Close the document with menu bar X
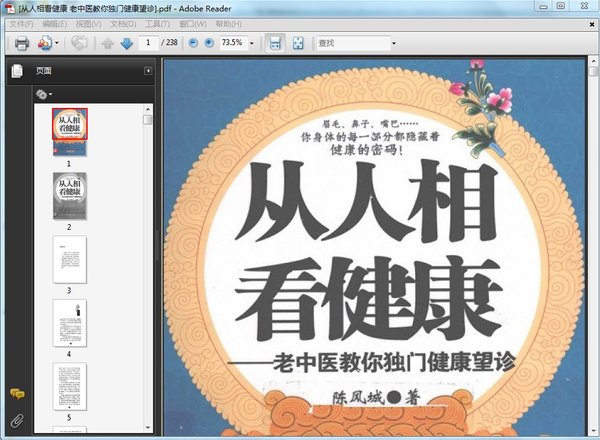This screenshot has height=440, width=600. [x=592, y=24]
